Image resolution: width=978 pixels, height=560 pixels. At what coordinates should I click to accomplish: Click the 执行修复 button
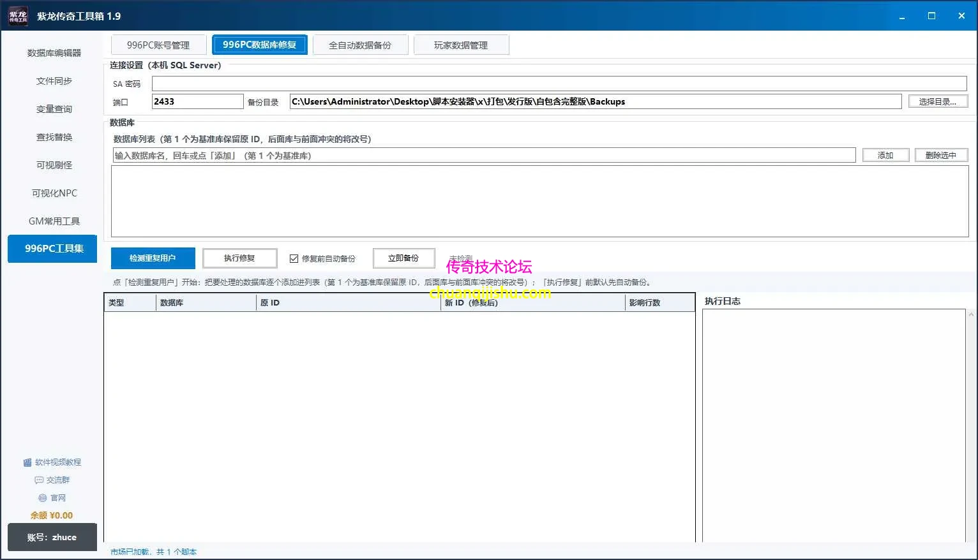coord(239,258)
